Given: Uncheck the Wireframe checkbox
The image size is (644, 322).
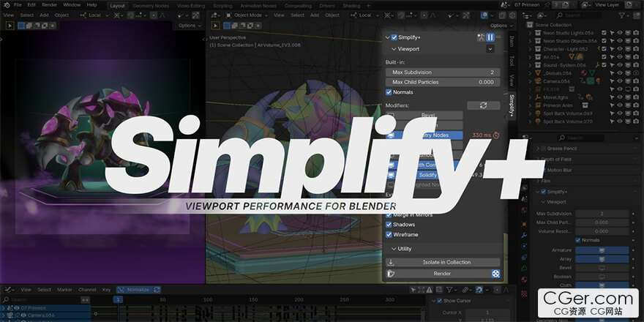Looking at the screenshot, I should pyautogui.click(x=389, y=235).
